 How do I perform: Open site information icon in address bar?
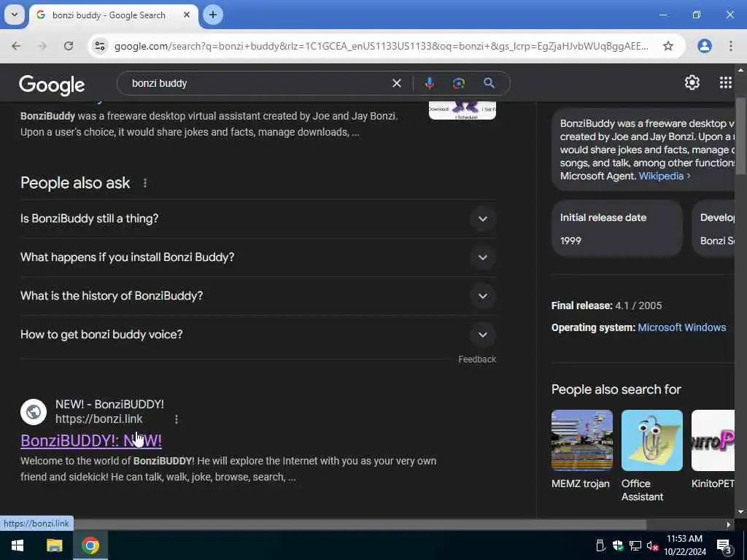(x=100, y=46)
